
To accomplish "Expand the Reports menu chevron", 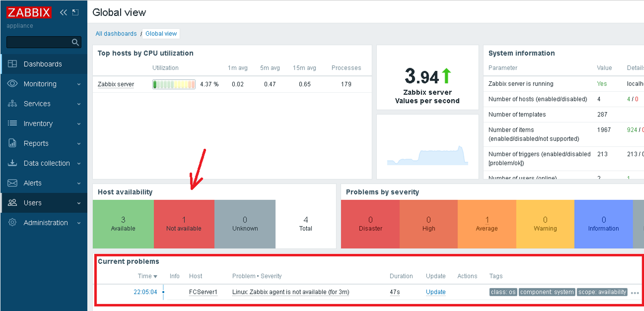I will (x=79, y=144).
